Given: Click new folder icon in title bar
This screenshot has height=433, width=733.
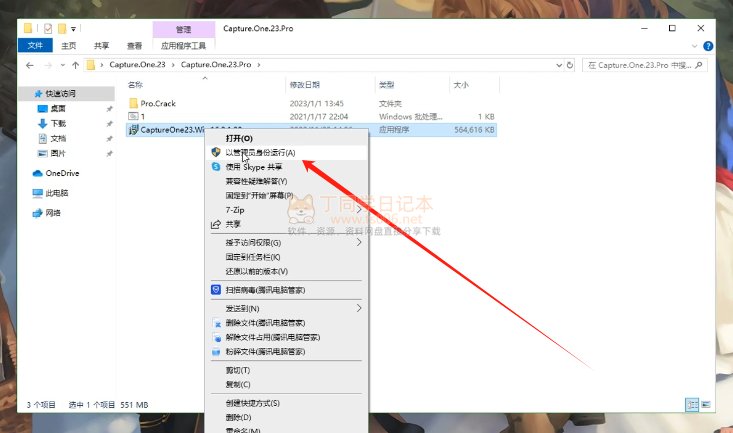Looking at the screenshot, I should click(x=62, y=29).
